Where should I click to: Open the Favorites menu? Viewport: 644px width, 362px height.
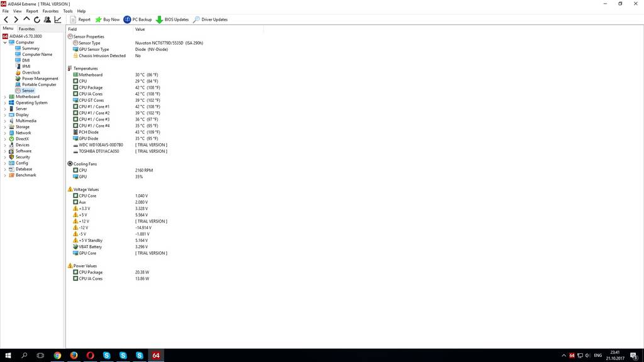pyautogui.click(x=50, y=11)
